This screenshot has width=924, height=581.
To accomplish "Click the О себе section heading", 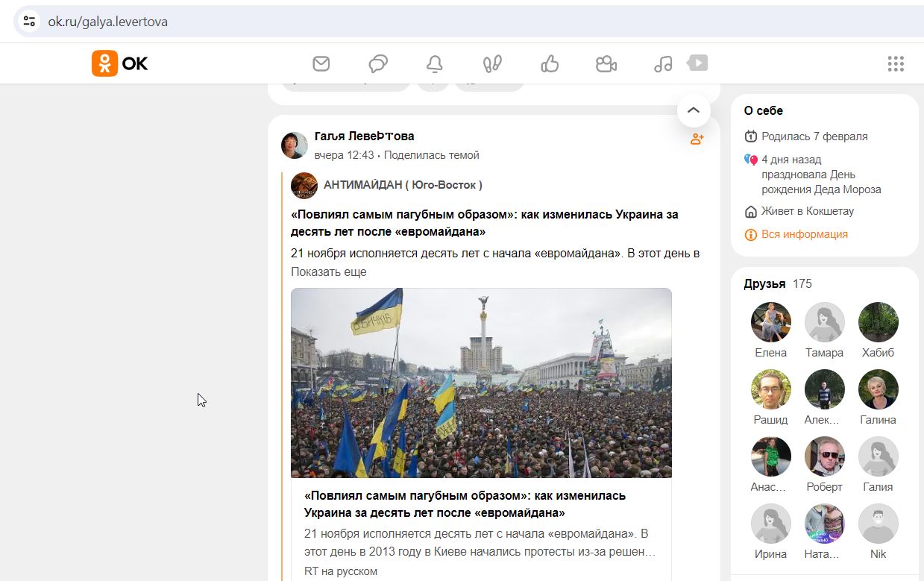I will 764,110.
